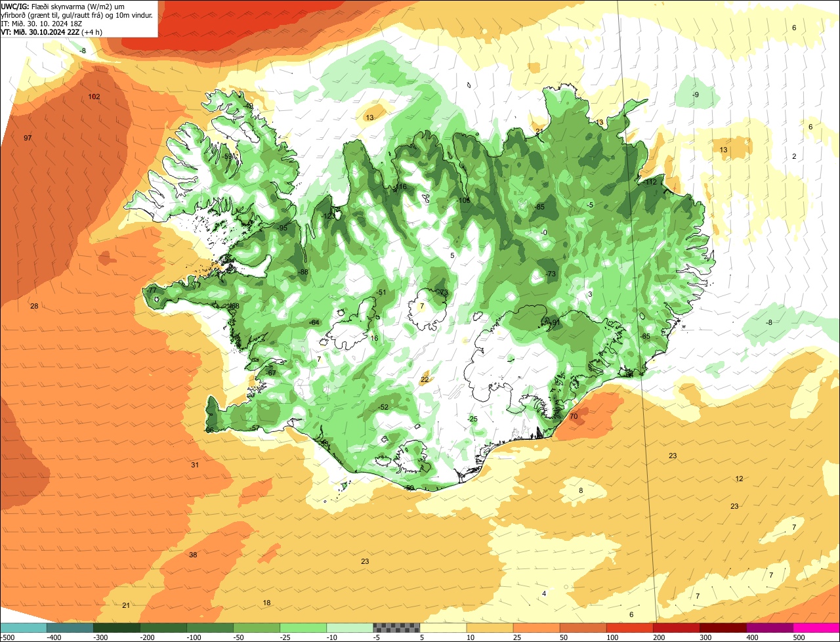Select the 200 to 300 dark red swatch
The height and width of the screenshot is (642, 840).
[x=676, y=628]
